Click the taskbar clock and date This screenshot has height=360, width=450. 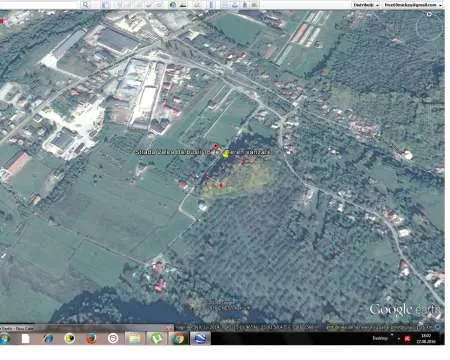pos(426,339)
